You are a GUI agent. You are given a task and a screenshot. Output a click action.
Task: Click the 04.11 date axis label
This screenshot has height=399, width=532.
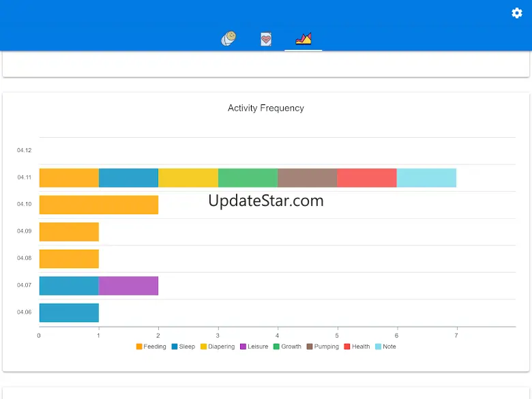24,177
